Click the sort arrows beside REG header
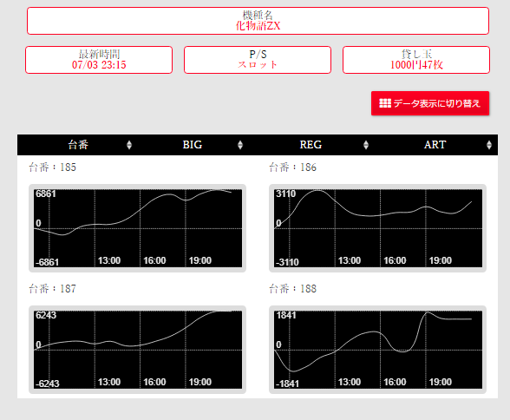The width and height of the screenshot is (510, 420). point(366,145)
